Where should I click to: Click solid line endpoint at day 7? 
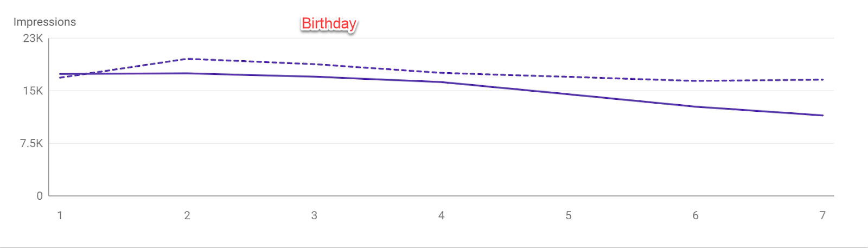pyautogui.click(x=822, y=115)
